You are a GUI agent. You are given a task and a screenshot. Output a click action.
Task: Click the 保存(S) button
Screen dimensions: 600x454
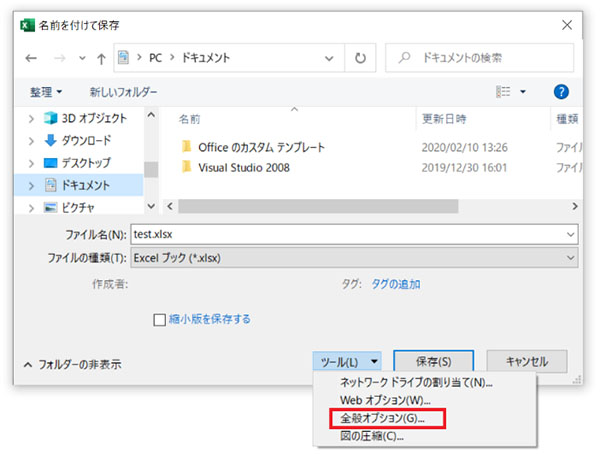pos(434,361)
